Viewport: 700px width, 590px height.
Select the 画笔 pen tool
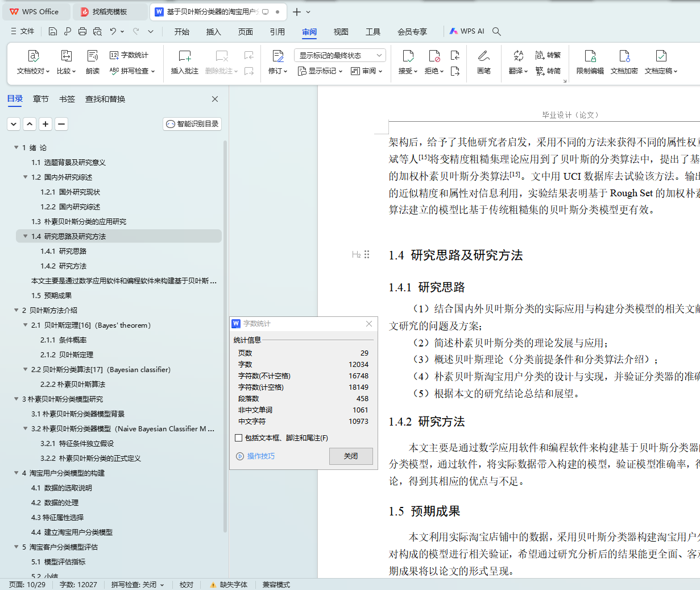(x=484, y=63)
